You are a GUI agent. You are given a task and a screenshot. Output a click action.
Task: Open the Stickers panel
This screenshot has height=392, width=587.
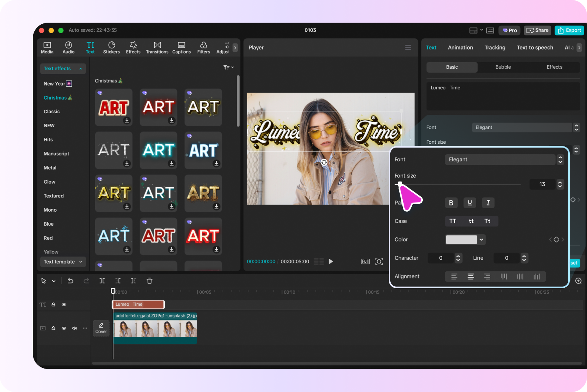point(112,47)
